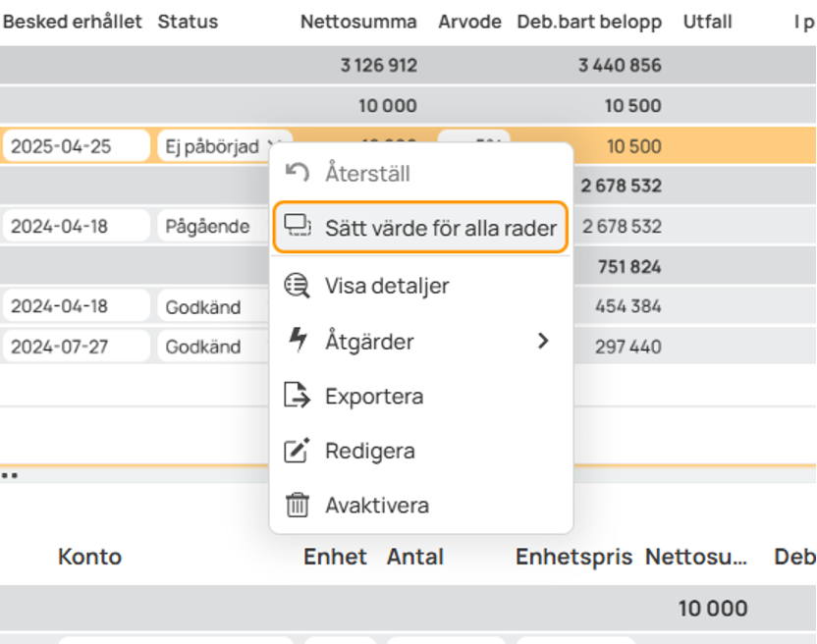Screen dimensions: 817x644
Task: Click the 2024-07-27 date field
Action: coord(75,347)
